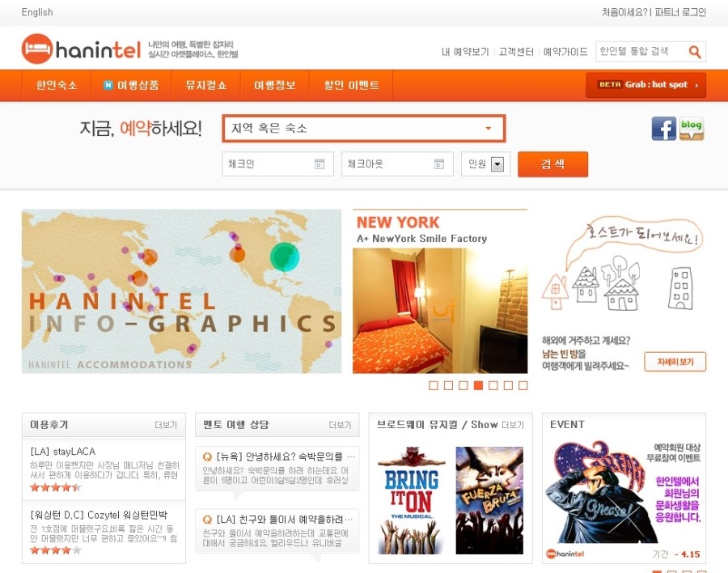Open the check-out calendar icon
728x573 pixels.
click(439, 163)
